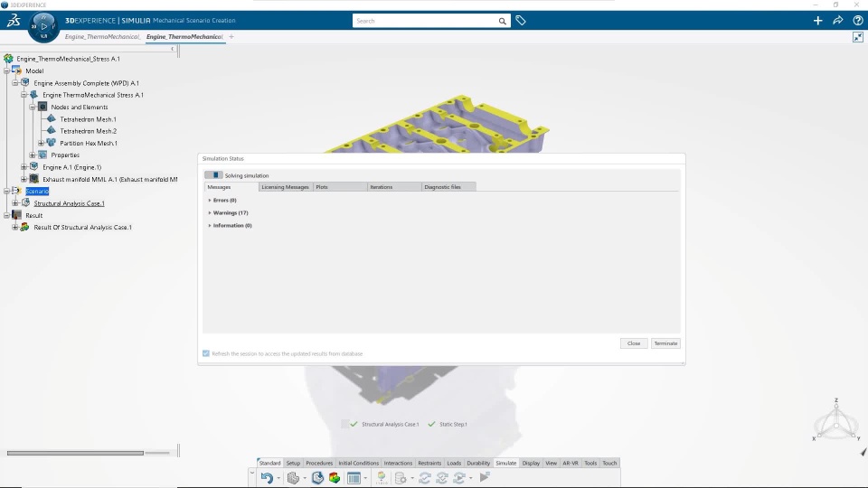Viewport: 868px width, 488px height.
Task: Click the tree panel horizontal scrollbar
Action: [75, 453]
